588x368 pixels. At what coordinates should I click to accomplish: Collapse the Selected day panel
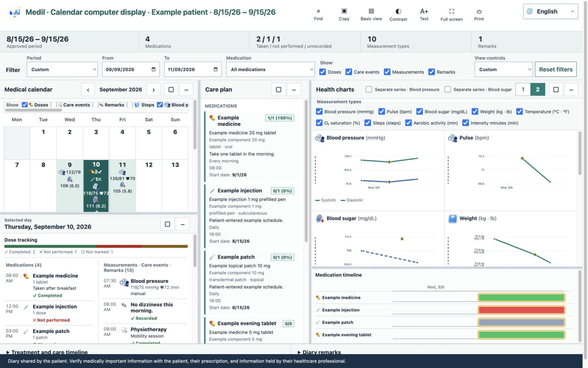coord(183,224)
